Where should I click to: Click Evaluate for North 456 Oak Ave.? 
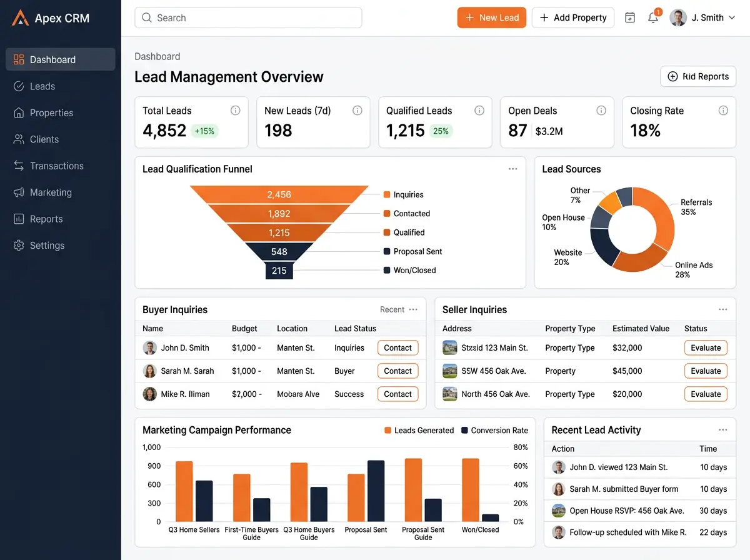706,394
